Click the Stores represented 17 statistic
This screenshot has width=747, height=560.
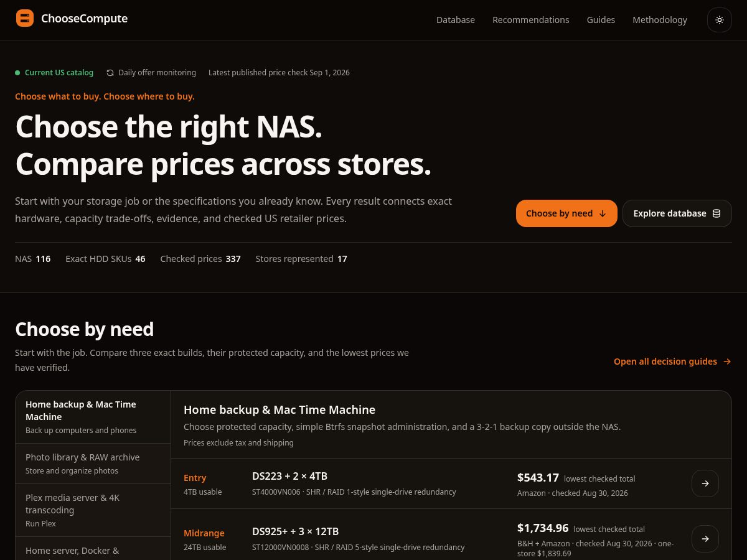pyautogui.click(x=301, y=259)
